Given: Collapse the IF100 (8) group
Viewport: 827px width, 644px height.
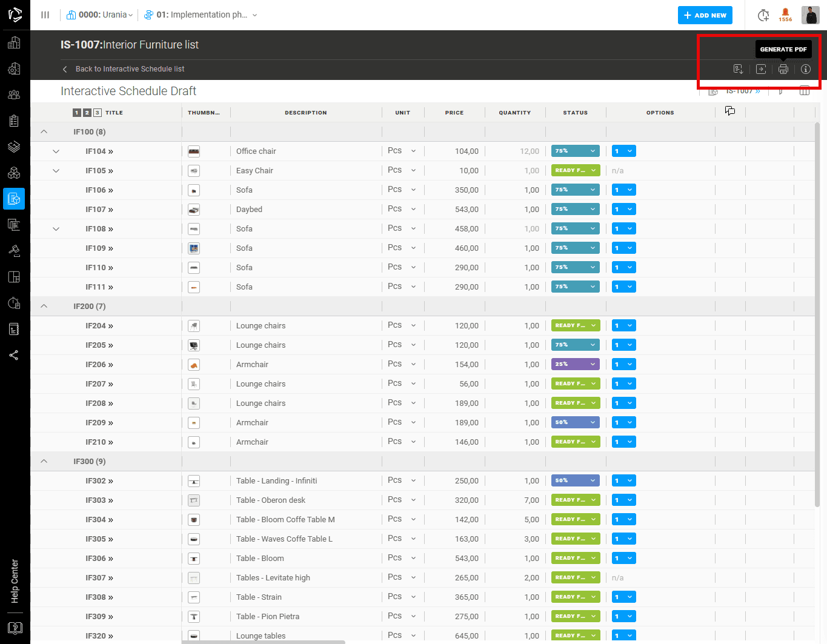Looking at the screenshot, I should tap(44, 132).
